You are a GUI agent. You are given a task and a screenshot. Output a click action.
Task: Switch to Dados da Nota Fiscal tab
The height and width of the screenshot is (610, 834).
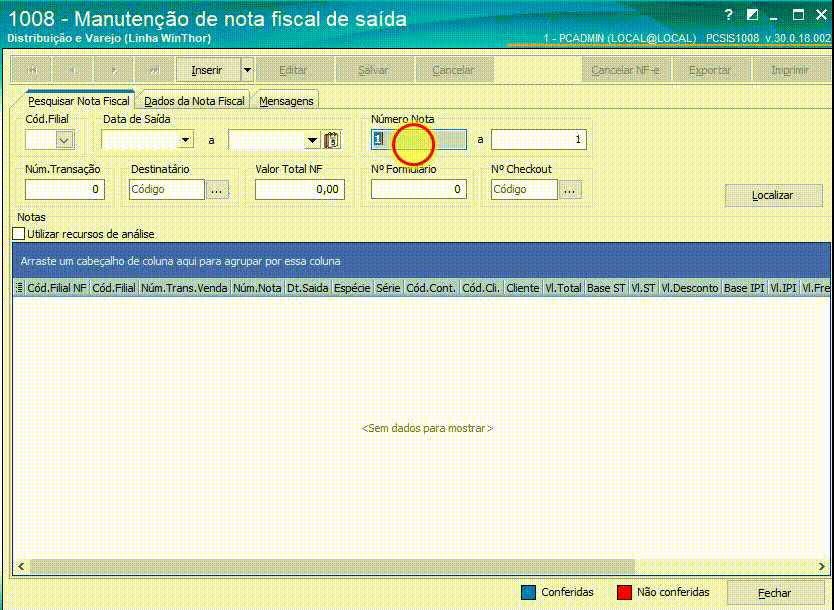tap(194, 101)
